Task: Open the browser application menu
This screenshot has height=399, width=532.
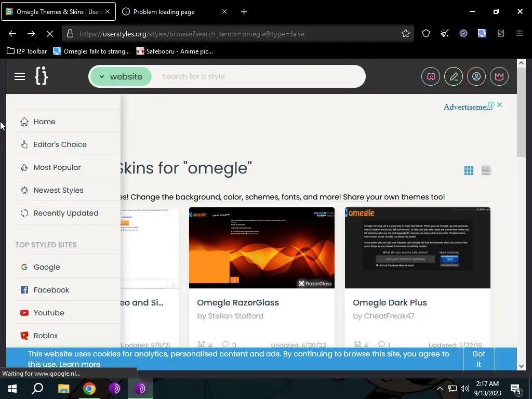Action: tap(520, 33)
